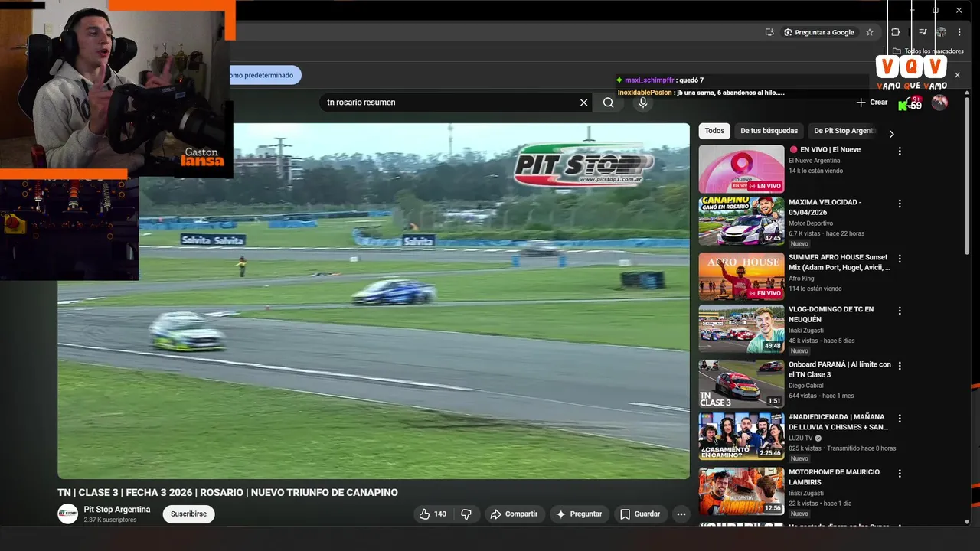980x551 pixels.
Task: Open options menu for VLOG-DOMINGO video
Action: 900,311
